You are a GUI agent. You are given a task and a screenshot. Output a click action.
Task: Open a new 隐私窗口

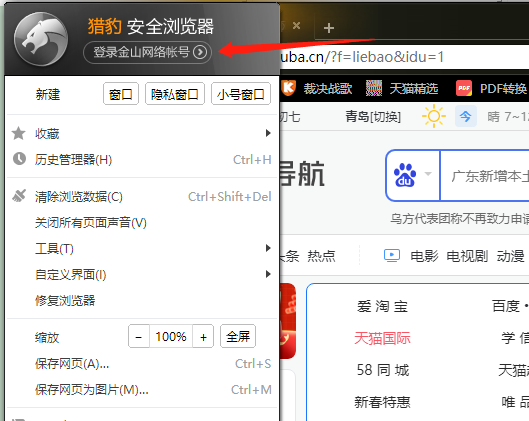(x=175, y=94)
